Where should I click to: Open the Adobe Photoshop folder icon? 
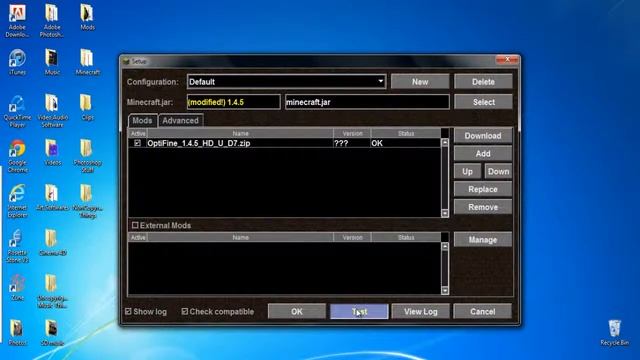tap(51, 20)
